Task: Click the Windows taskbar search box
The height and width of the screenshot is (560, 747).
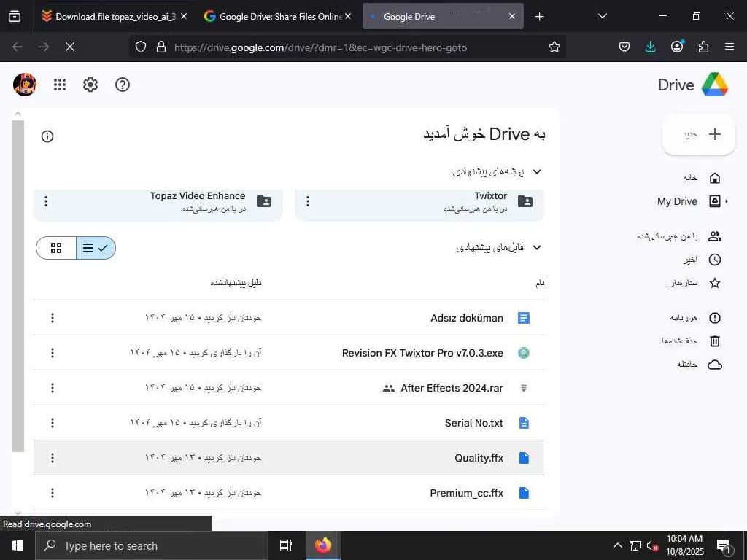Action: 152,545
